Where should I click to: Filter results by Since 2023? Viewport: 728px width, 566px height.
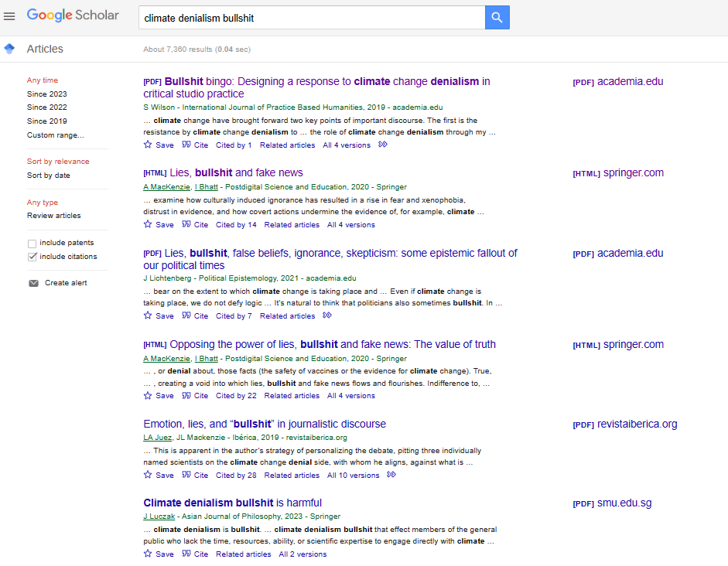[x=46, y=94]
